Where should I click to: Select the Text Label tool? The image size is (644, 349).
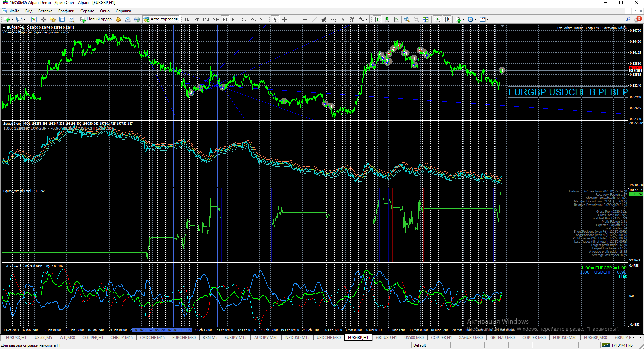pyautogui.click(x=352, y=19)
